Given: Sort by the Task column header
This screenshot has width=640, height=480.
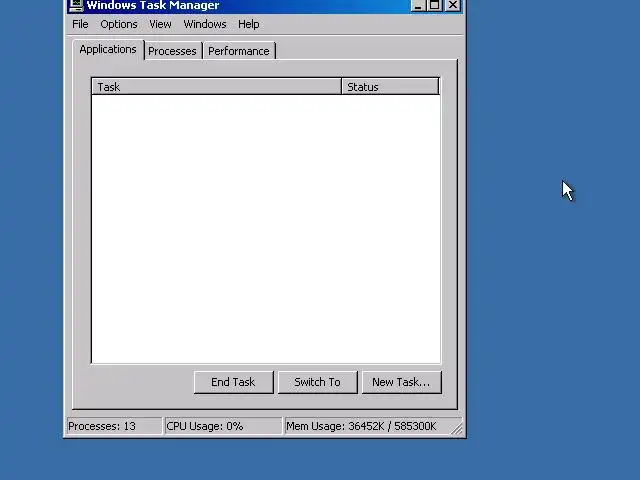Looking at the screenshot, I should coord(216,87).
